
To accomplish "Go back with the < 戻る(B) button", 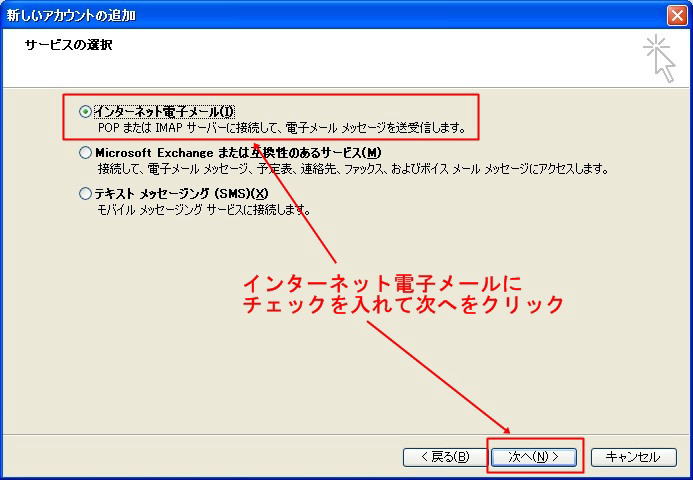I will [x=445, y=457].
